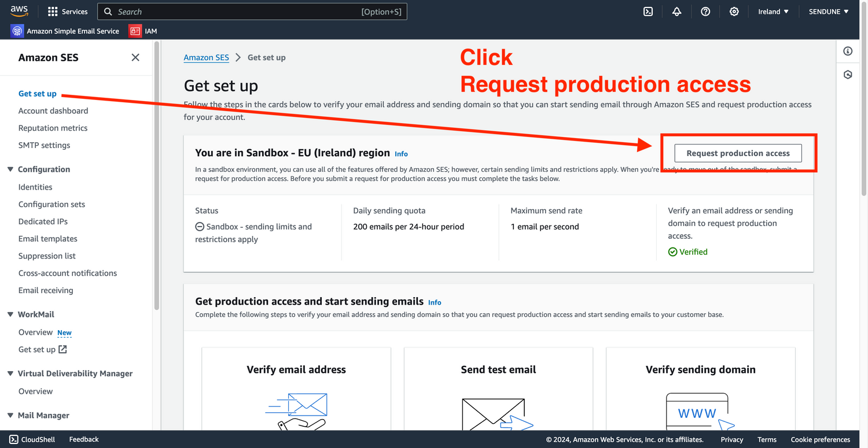Click the Request production access button
The image size is (868, 448).
point(738,153)
